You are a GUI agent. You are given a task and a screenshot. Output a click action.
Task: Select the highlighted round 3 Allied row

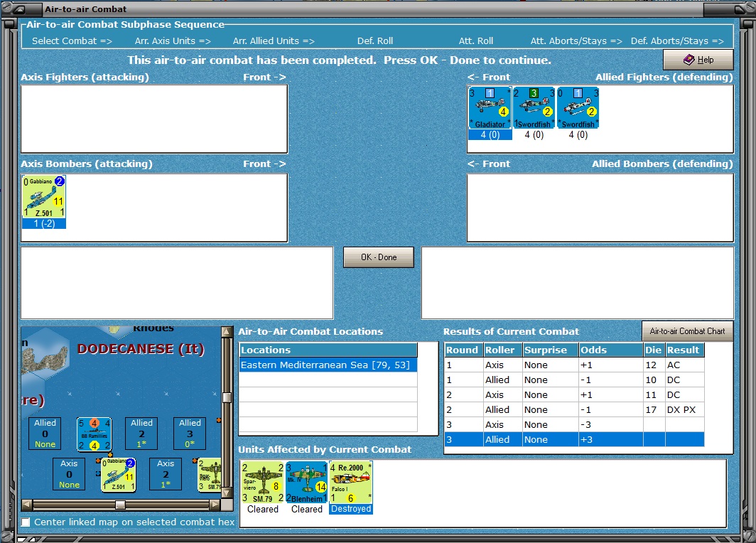tap(574, 439)
